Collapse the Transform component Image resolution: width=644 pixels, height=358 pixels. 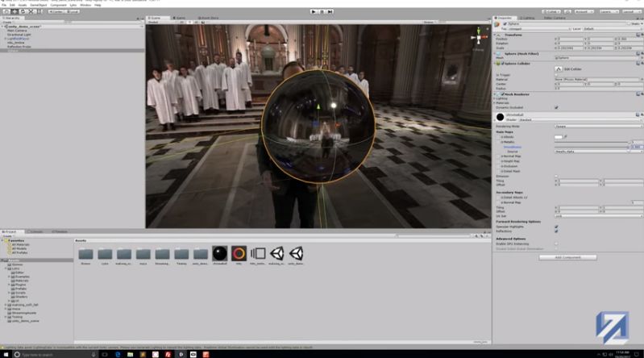tap(495, 35)
